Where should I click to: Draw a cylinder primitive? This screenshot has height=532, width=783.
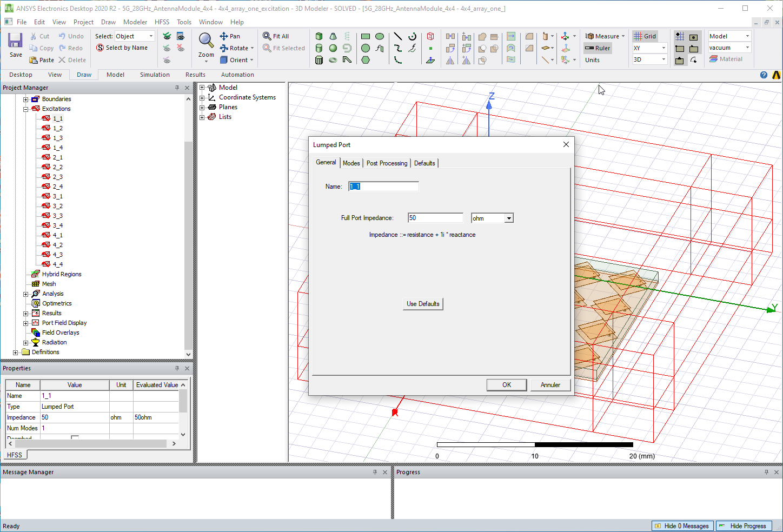pyautogui.click(x=319, y=48)
